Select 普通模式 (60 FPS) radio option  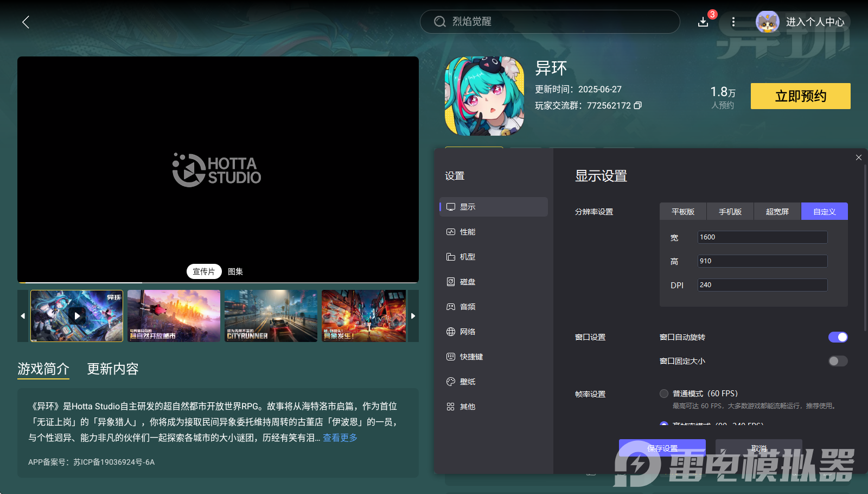(x=664, y=394)
